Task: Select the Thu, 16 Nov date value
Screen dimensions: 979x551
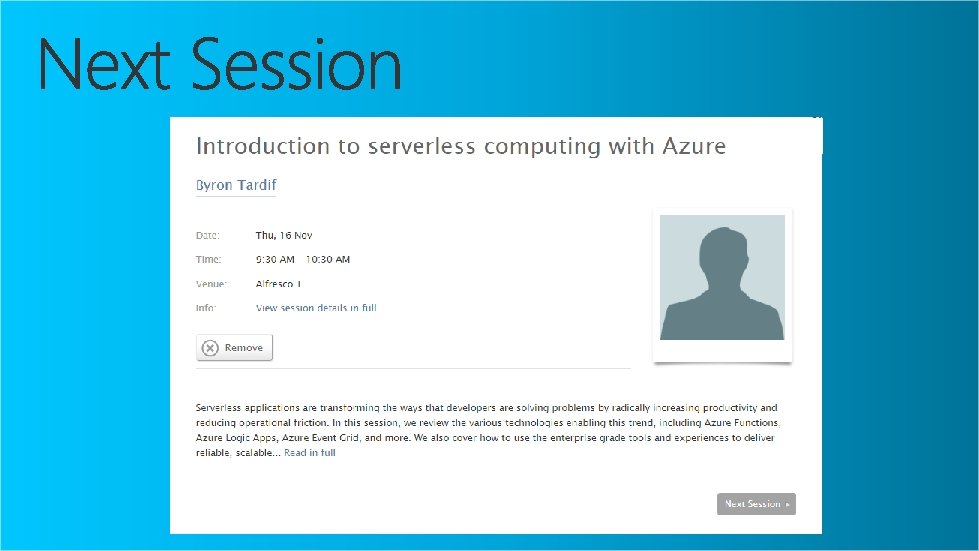Action: click(x=284, y=236)
